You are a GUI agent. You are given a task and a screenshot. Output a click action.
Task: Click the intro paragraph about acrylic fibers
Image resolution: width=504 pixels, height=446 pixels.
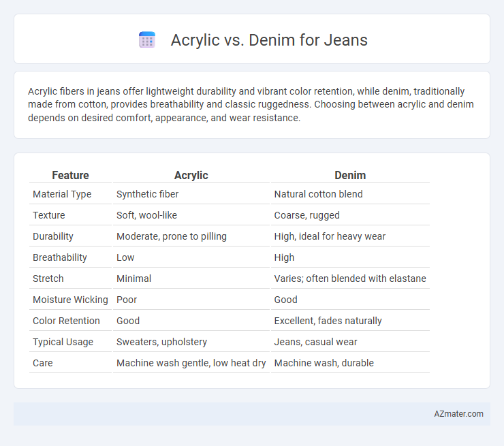click(251, 104)
